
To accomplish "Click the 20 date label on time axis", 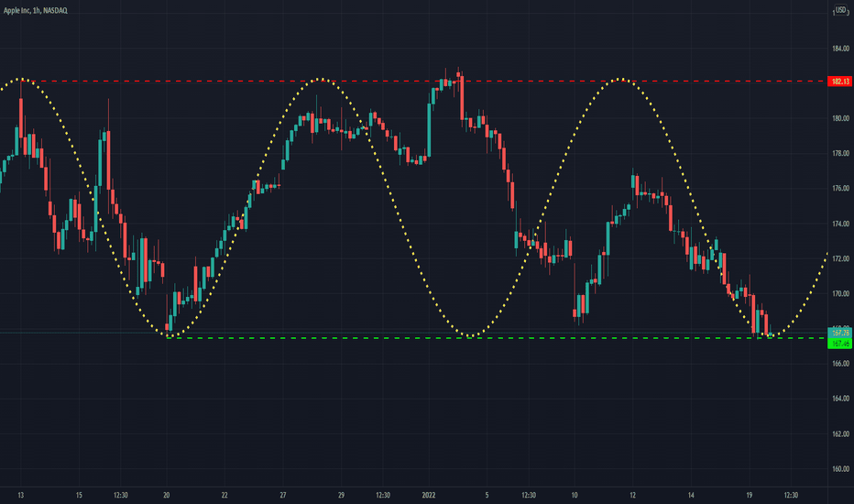I will 166,495.
